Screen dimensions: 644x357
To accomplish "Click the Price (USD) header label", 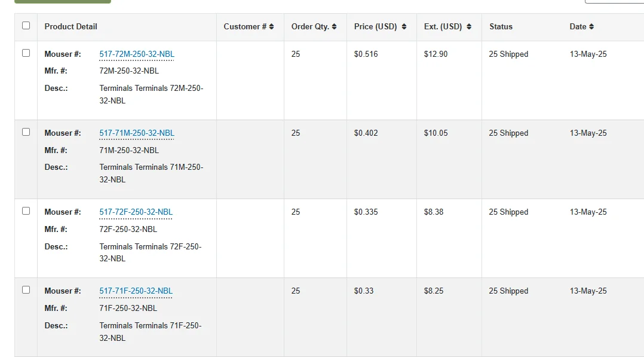I will [x=375, y=27].
